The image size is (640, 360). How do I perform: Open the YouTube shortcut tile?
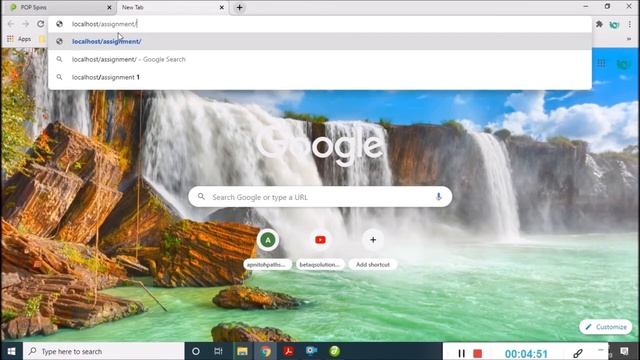pos(320,240)
